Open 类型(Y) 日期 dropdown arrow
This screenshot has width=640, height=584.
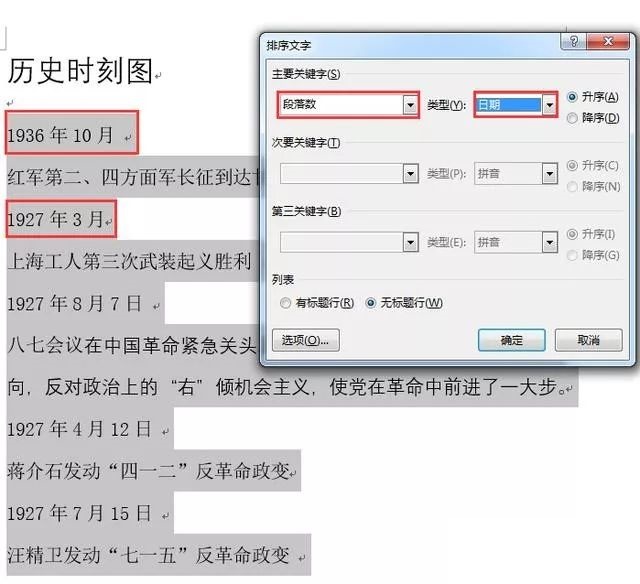[x=550, y=105]
